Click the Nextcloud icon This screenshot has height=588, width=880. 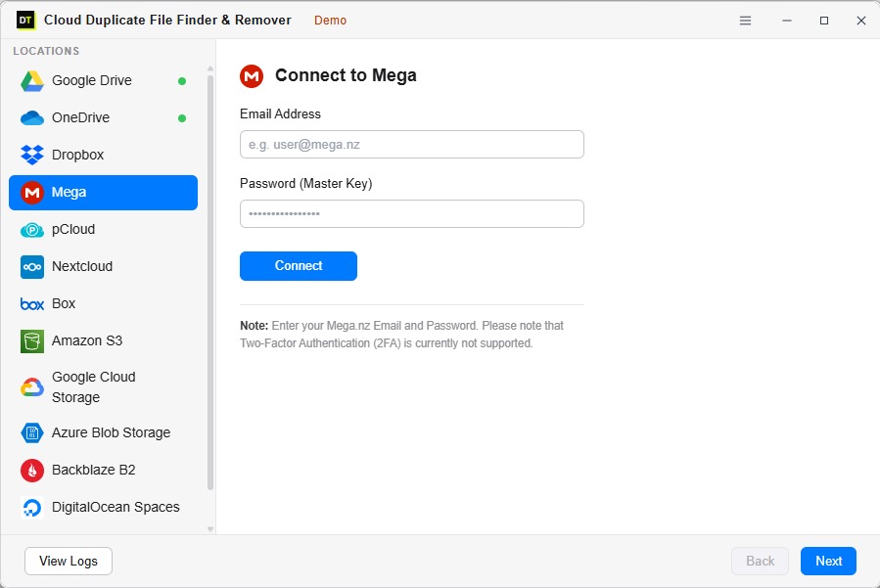[32, 266]
